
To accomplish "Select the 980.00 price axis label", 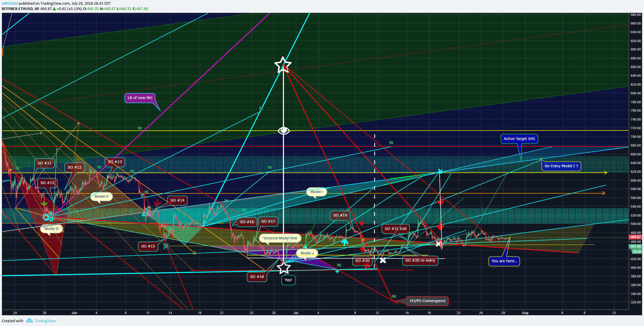I will [x=635, y=15].
